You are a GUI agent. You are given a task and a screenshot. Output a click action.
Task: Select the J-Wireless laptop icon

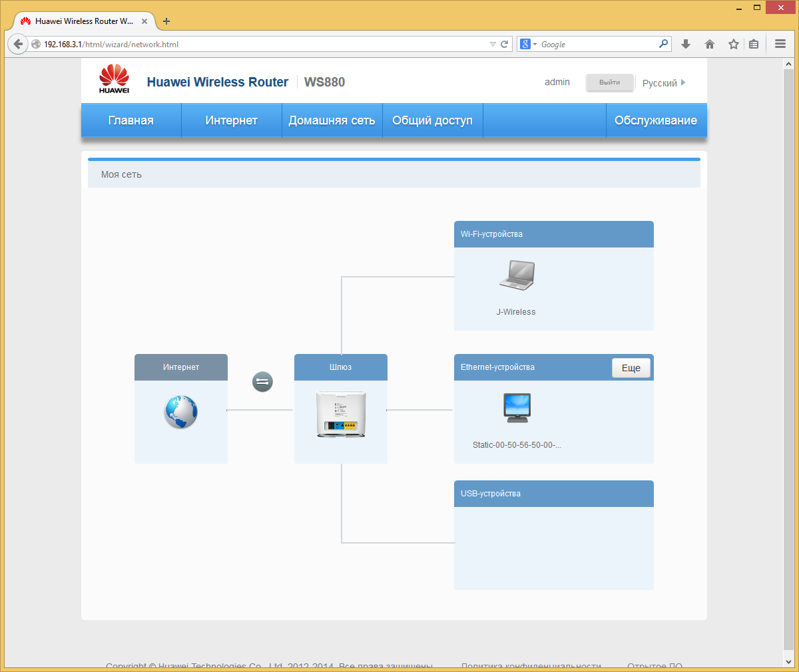click(517, 275)
